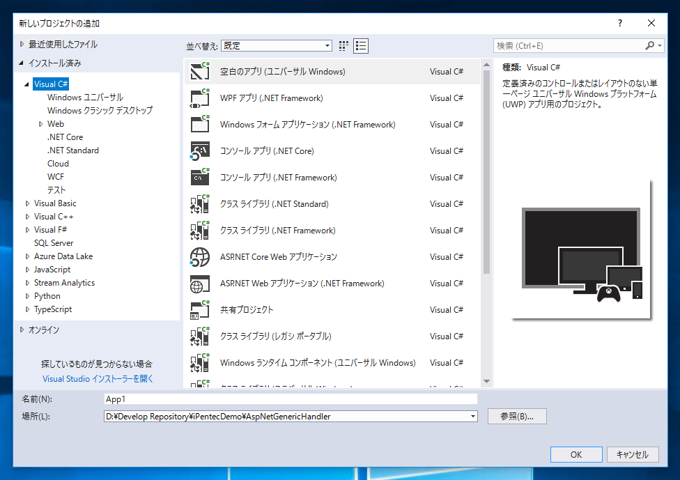Expand the Python node
Screen dimensions: 680x480
coord(27,296)
